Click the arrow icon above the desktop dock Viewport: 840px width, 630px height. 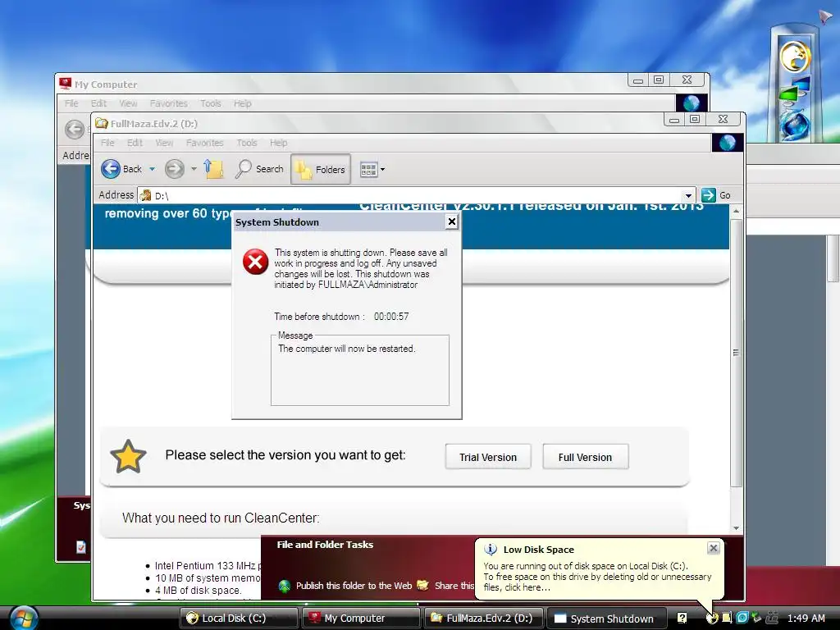(825, 17)
